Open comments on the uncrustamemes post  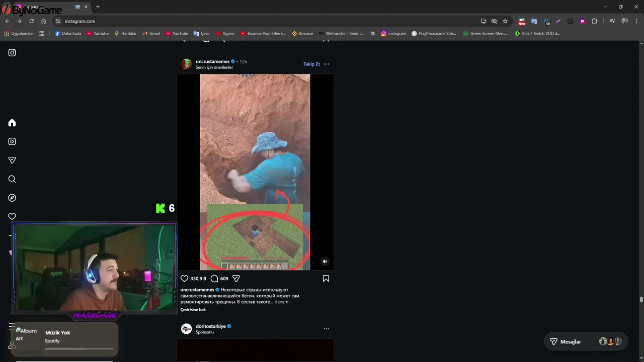(x=214, y=279)
